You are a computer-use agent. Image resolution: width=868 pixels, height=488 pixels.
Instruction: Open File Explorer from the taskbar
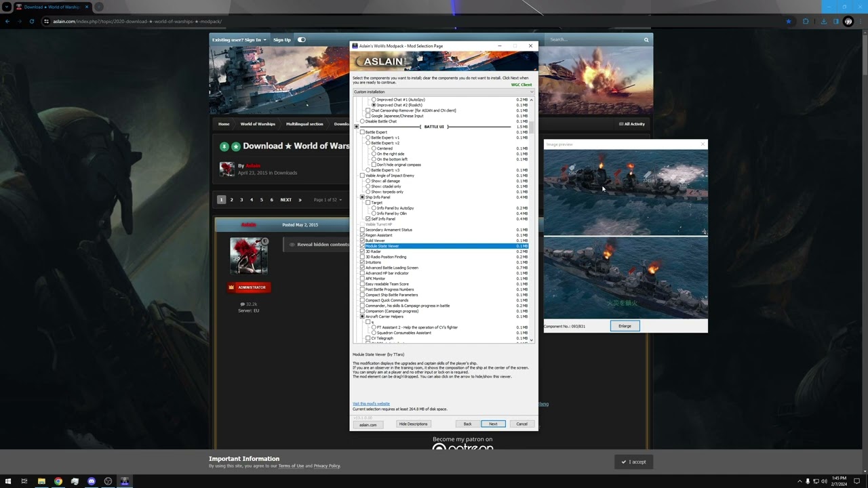click(x=41, y=481)
